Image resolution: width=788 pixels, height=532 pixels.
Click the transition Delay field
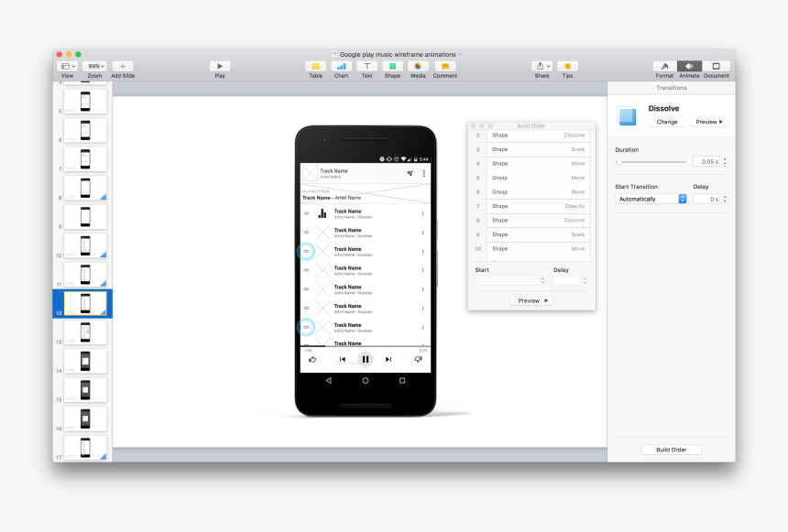click(707, 199)
